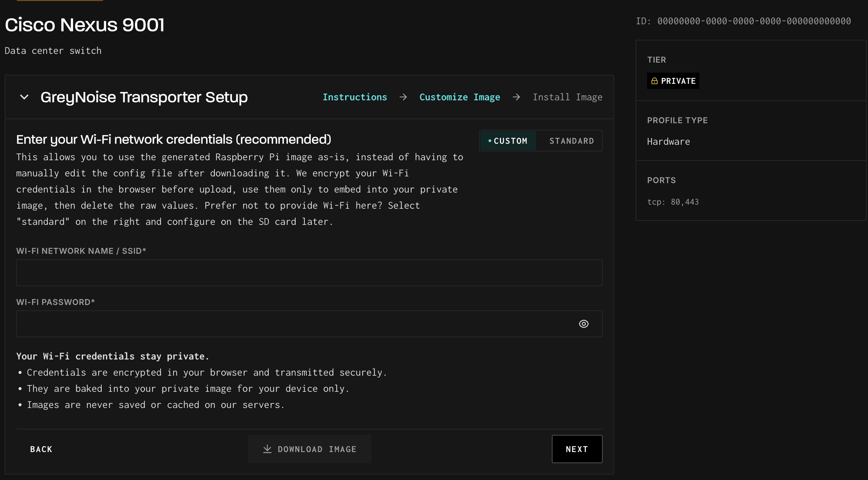
Task: Jump to the Install Image step
Action: click(x=567, y=97)
